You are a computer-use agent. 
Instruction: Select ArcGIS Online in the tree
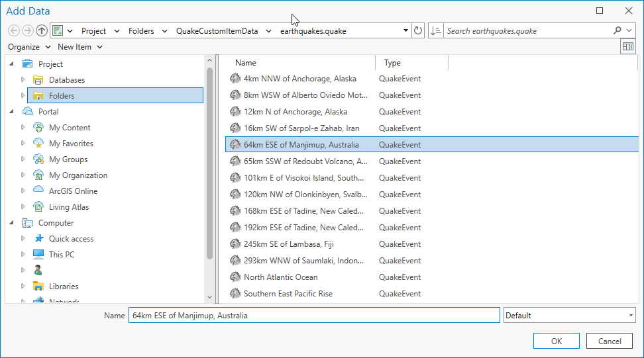73,191
